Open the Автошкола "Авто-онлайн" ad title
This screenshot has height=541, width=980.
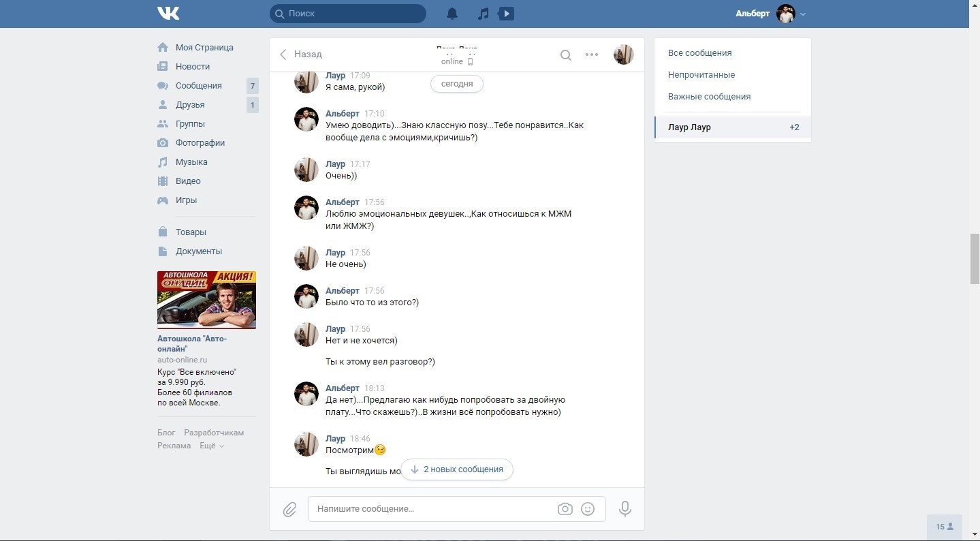[x=192, y=343]
